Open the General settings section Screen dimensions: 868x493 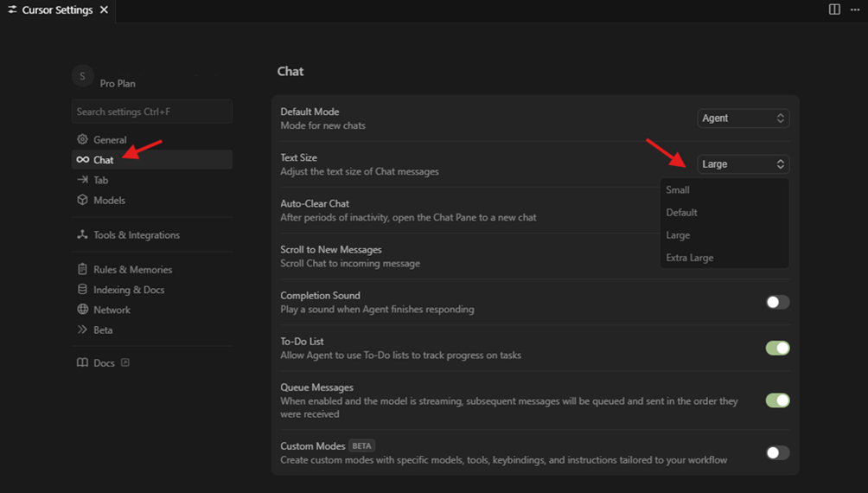tap(151, 139)
